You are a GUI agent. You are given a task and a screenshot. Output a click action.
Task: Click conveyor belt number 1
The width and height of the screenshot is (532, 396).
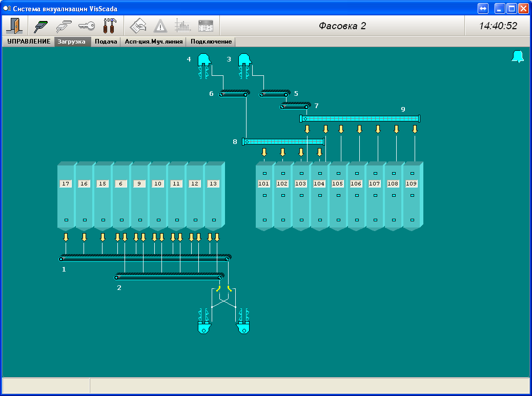(x=145, y=258)
